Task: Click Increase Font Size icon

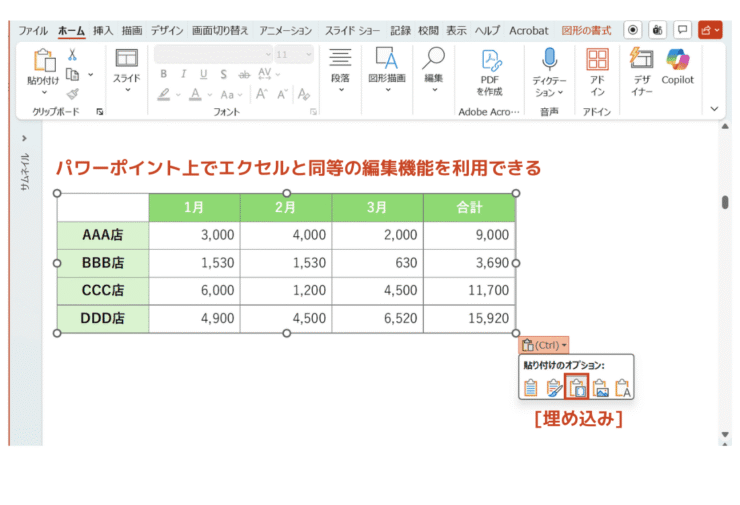Action: click(x=261, y=94)
